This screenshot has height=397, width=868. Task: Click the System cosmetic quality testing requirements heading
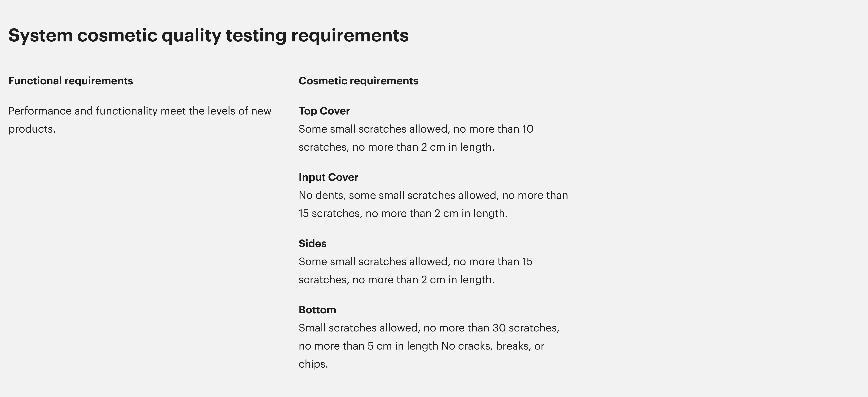tap(208, 35)
